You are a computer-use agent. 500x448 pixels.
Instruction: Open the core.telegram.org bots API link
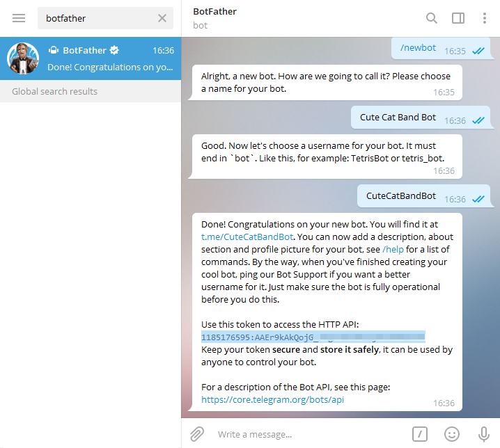[273, 399]
